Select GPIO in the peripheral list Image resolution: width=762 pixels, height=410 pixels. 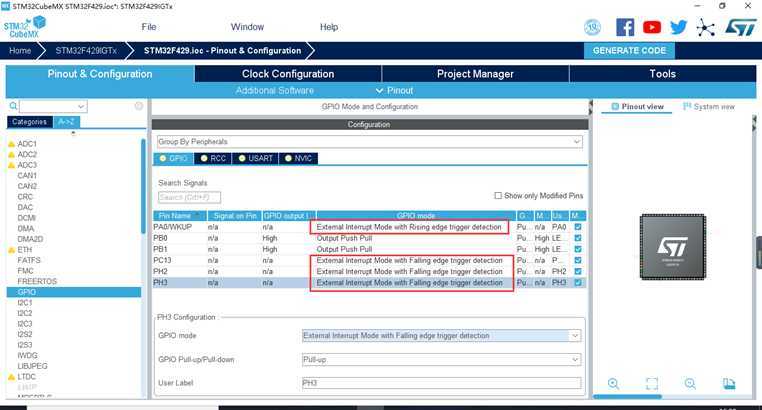click(74, 292)
